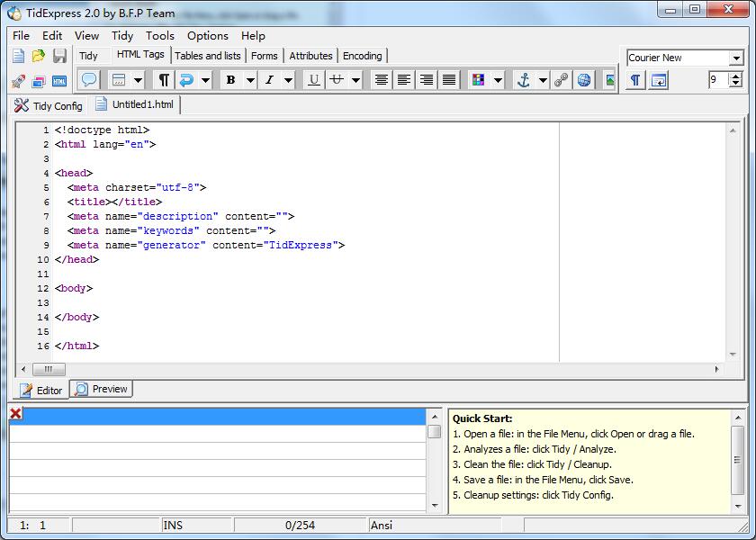
Task: Align text left icon
Action: tap(403, 79)
